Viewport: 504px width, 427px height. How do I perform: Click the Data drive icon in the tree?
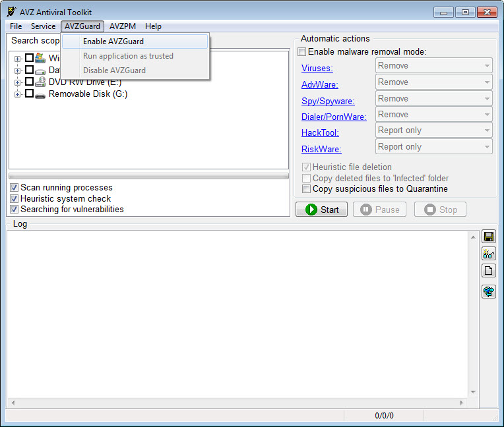point(40,71)
